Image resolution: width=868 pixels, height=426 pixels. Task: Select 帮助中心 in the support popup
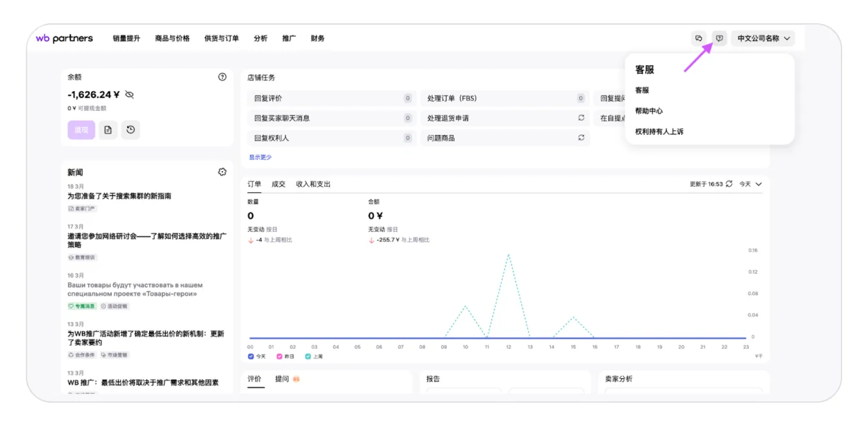[648, 111]
